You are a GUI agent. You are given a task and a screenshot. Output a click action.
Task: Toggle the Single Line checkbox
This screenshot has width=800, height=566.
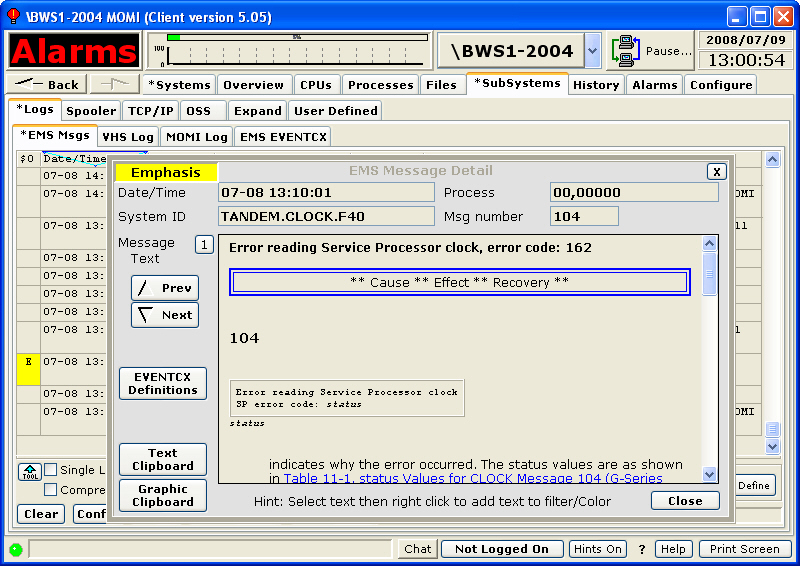(50, 470)
